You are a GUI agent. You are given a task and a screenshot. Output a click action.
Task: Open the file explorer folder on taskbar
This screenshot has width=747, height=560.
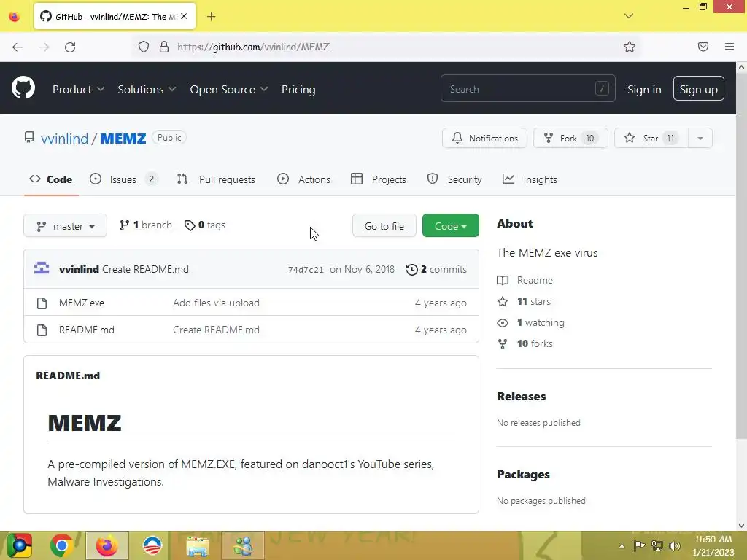pyautogui.click(x=198, y=545)
